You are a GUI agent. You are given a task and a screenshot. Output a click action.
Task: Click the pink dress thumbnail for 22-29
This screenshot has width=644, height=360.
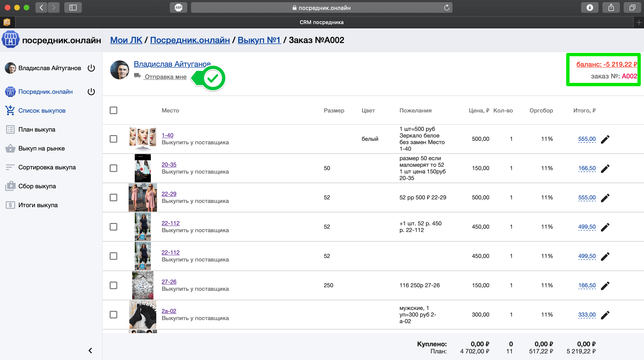pyautogui.click(x=143, y=197)
